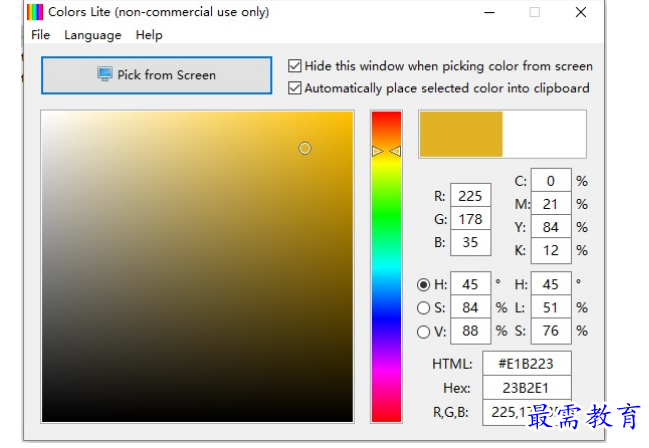Screen dimensions: 649x448
Task: Open the File menu
Action: click(41, 35)
